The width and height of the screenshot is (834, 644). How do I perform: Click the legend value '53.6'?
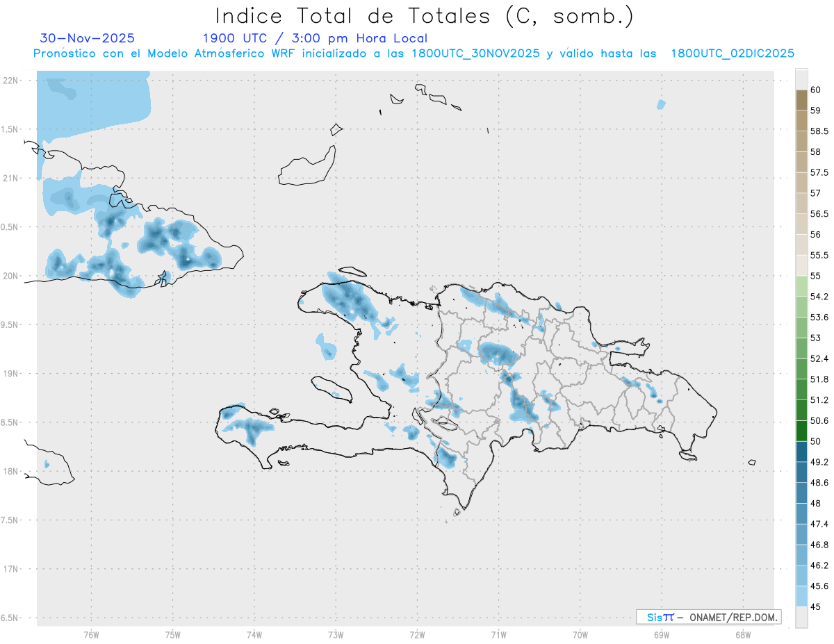pyautogui.click(x=819, y=317)
